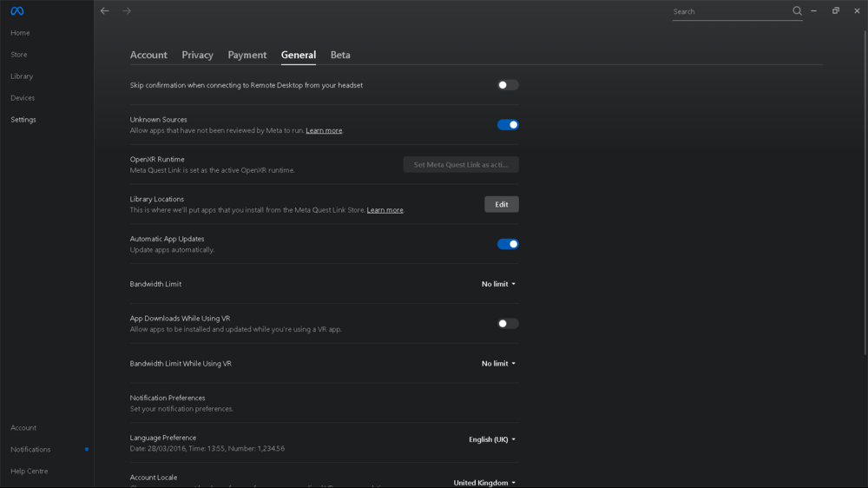This screenshot has height=488, width=868.
Task: Open the Bandwidth Limit dropdown
Action: click(499, 284)
